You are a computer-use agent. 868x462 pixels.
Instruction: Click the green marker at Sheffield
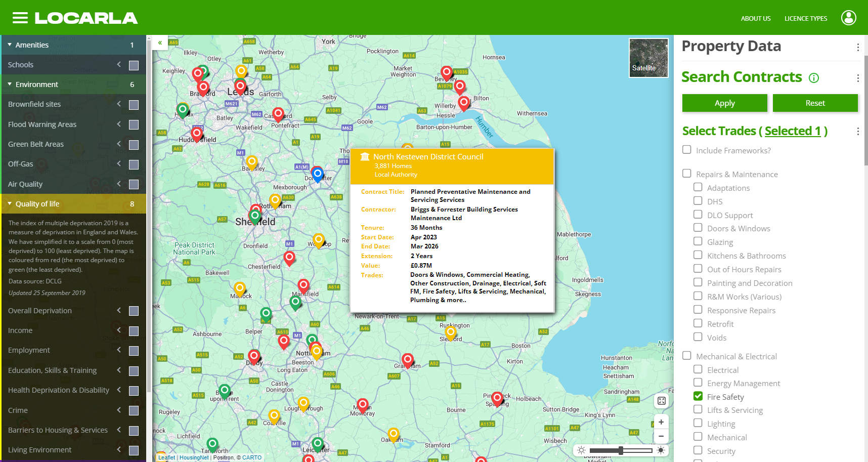point(255,217)
